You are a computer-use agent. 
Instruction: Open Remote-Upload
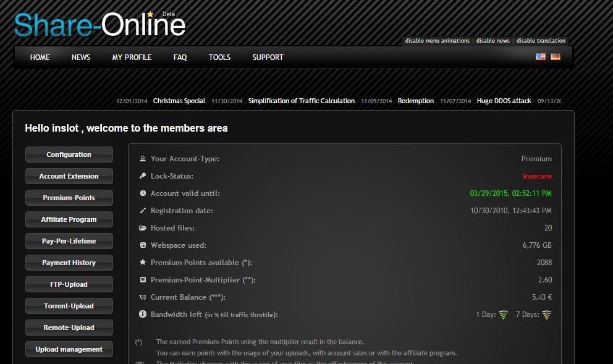(x=69, y=328)
